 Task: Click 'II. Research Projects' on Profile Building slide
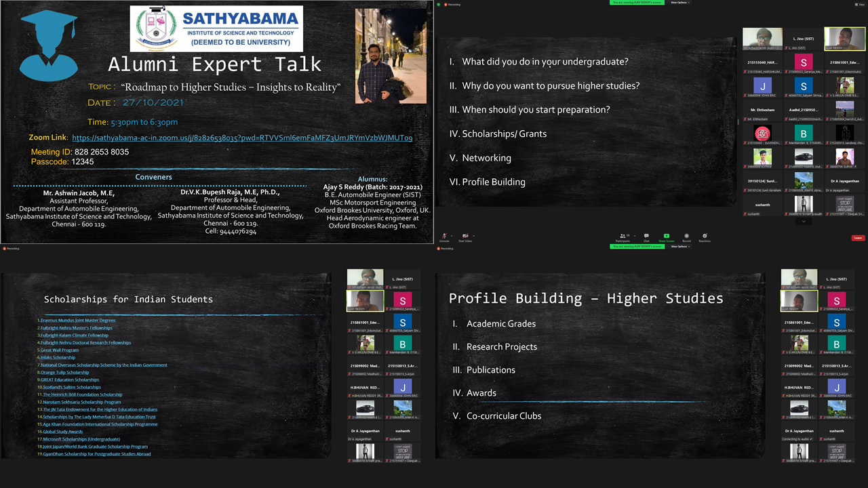[494, 347]
